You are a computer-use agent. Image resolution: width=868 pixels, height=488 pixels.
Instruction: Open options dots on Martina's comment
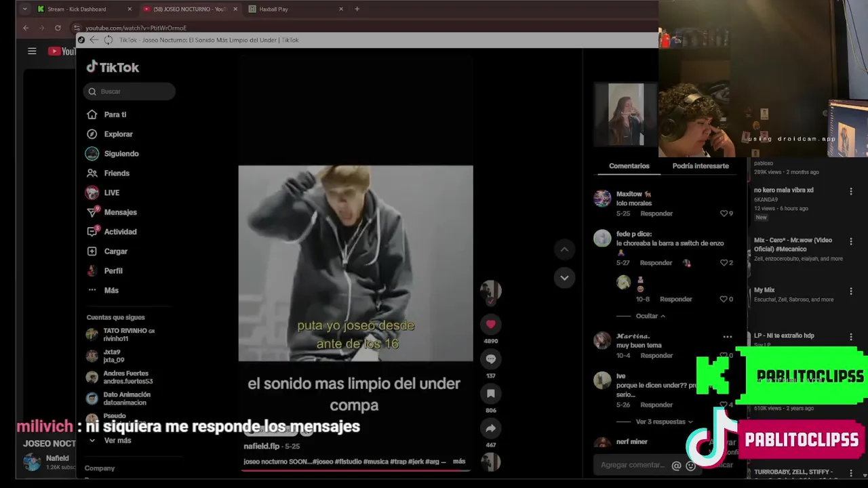[728, 337]
